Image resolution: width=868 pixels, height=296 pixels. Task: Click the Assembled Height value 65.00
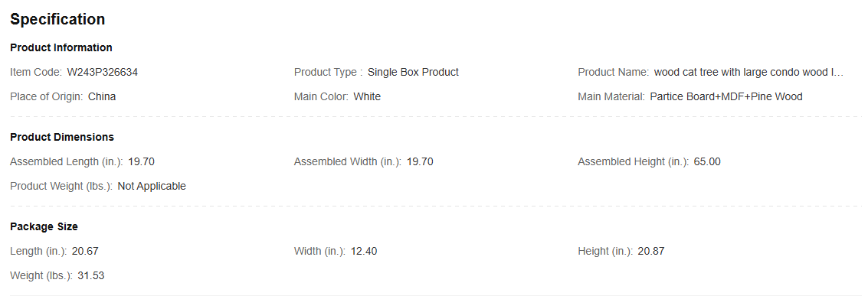(x=707, y=162)
